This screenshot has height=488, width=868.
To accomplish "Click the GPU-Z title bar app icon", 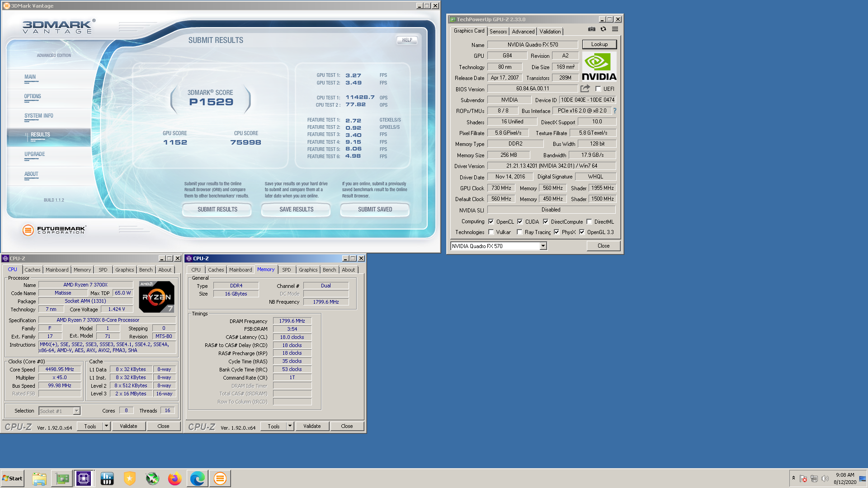I will click(x=452, y=19).
